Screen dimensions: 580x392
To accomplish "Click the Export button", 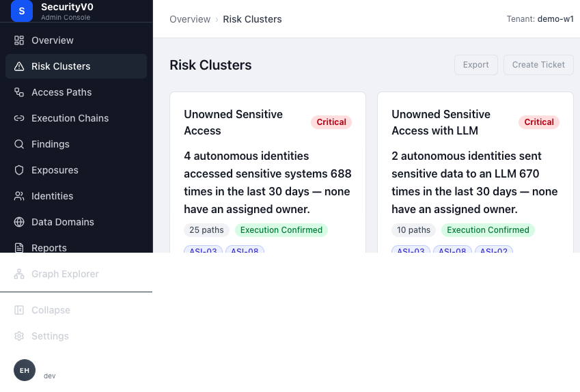I will (476, 65).
